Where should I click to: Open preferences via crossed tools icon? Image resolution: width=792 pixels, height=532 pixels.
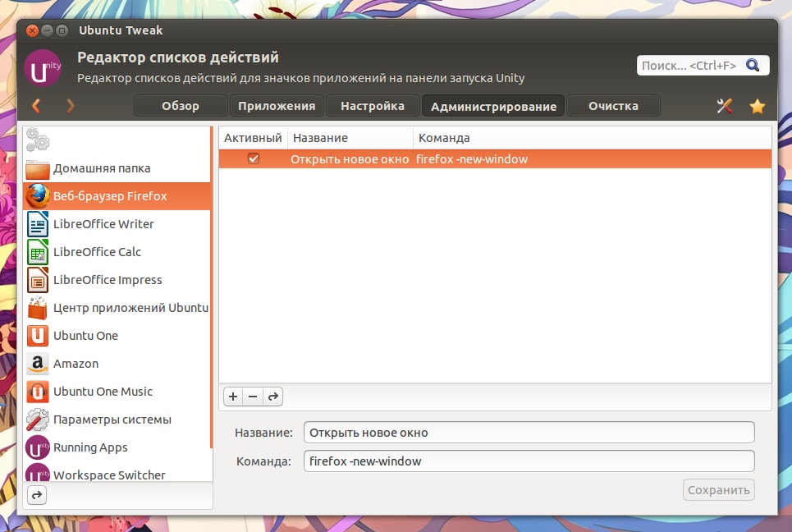tap(725, 106)
